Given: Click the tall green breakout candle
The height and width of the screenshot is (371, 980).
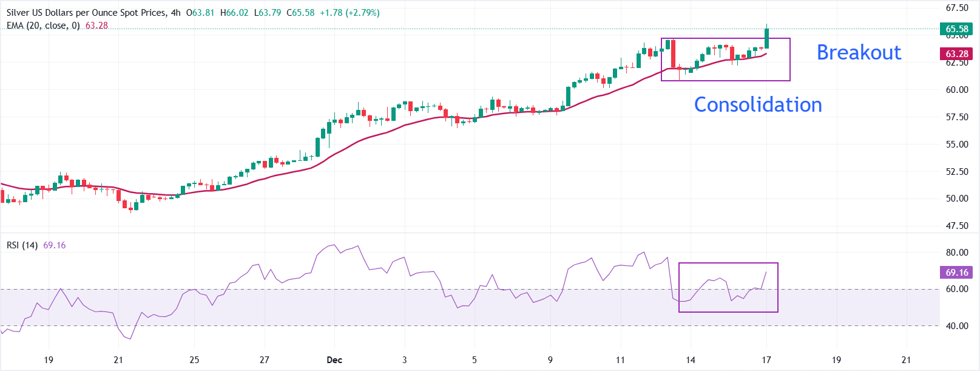Looking at the screenshot, I should point(767,39).
